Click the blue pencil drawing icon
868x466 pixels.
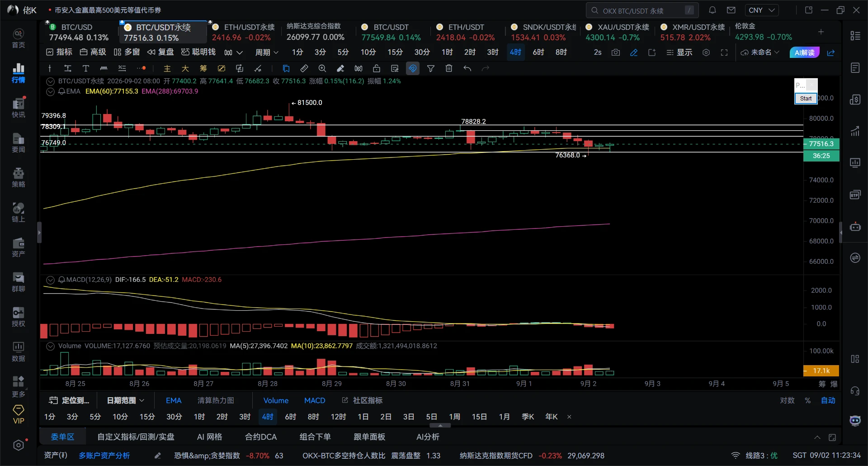(x=634, y=52)
